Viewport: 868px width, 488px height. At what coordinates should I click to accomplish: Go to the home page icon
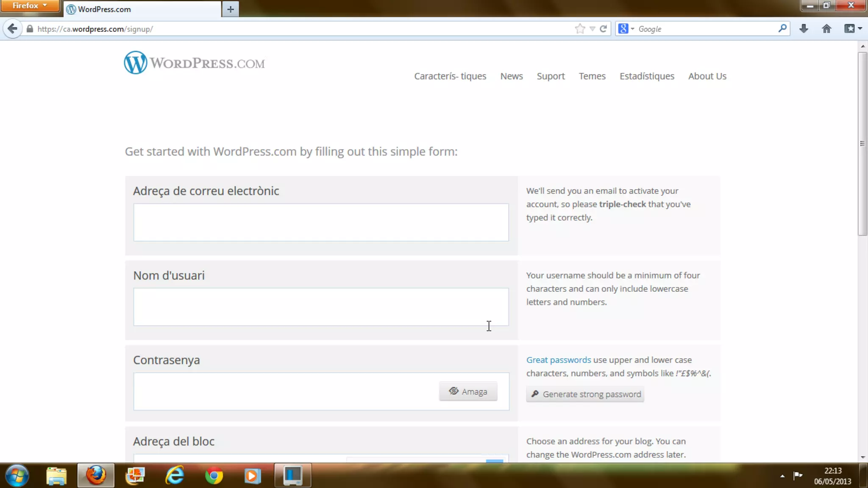826,29
